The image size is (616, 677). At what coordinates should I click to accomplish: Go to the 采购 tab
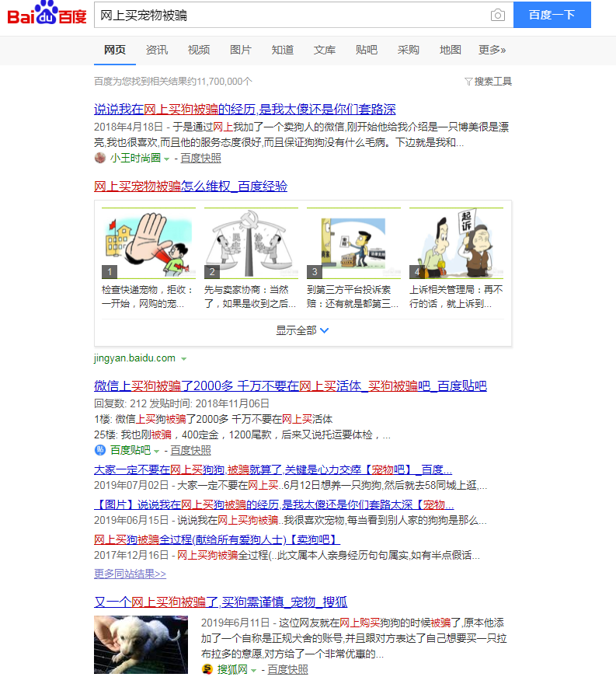pos(408,50)
